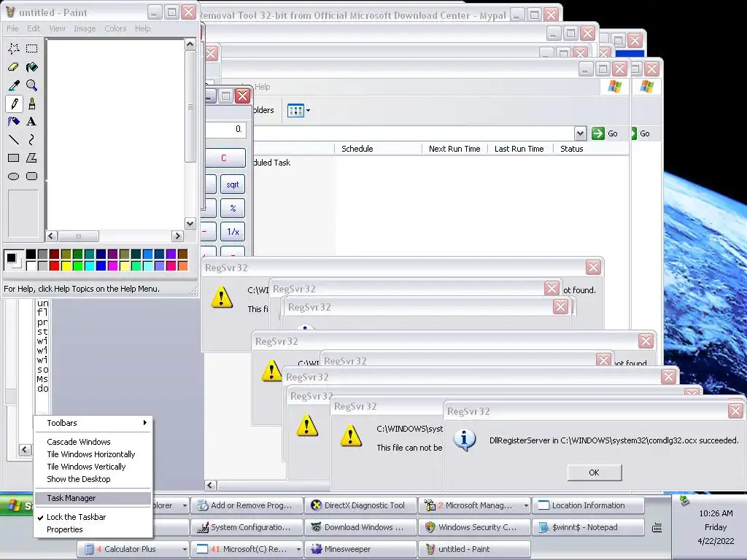Switch to $winnt$ - Notepad taskbar button
The height and width of the screenshot is (560, 747).
tap(589, 527)
